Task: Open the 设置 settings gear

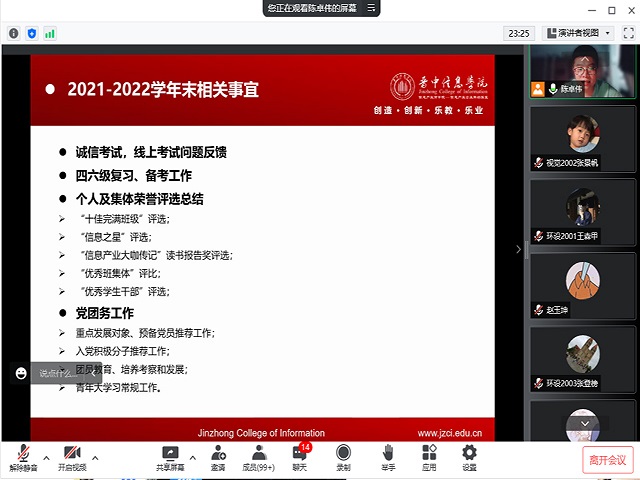Action: point(469,458)
